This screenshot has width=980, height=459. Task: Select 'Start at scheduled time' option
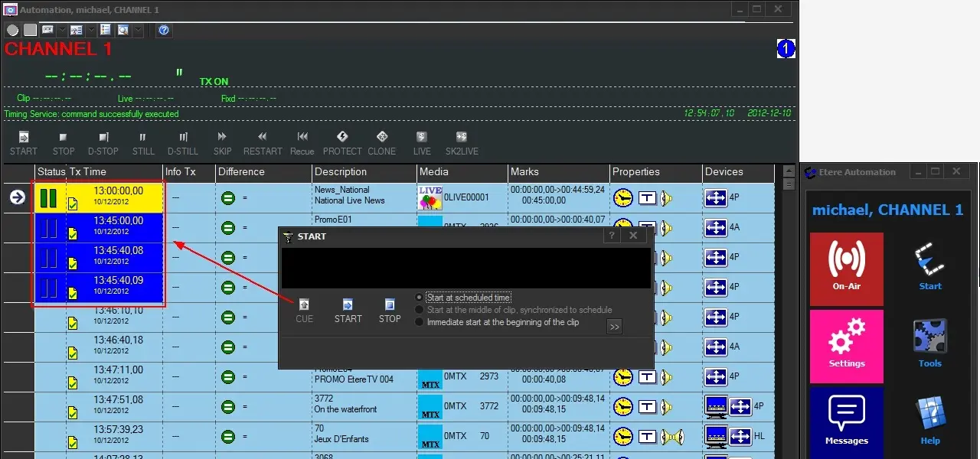pos(419,298)
